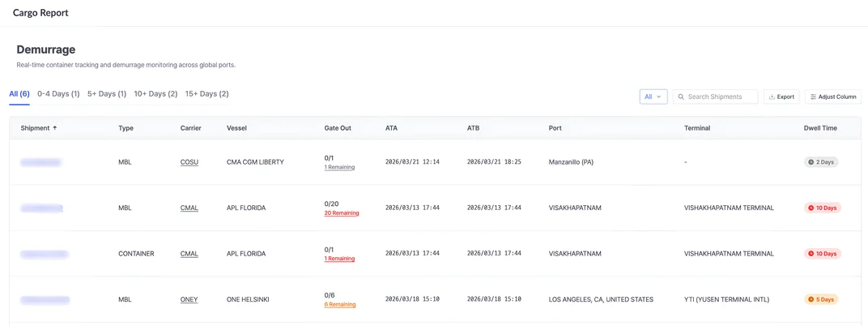The width and height of the screenshot is (868, 326).
Task: Open the ONEY carrier link
Action: click(x=189, y=299)
